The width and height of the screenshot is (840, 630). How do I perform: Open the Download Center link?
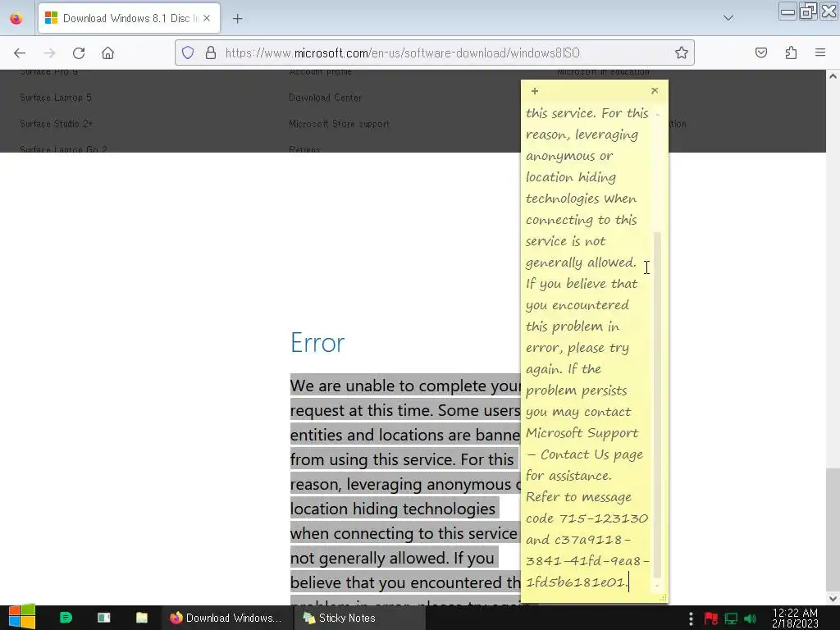pos(325,98)
